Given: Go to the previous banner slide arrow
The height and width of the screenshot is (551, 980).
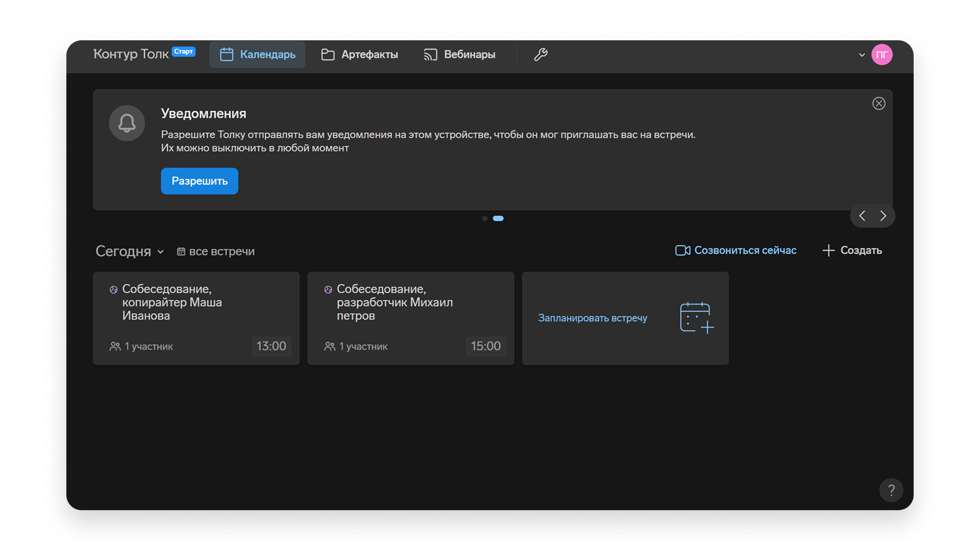Looking at the screenshot, I should [862, 216].
